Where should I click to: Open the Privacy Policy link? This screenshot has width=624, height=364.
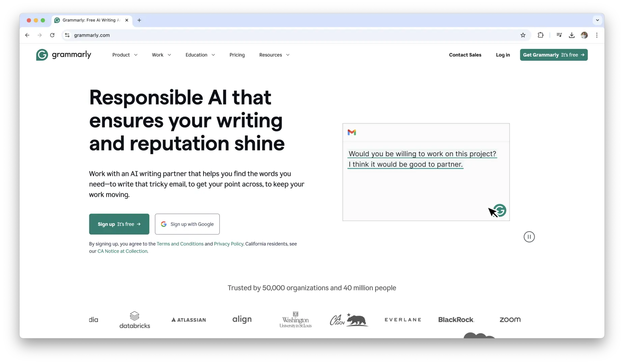229,244
